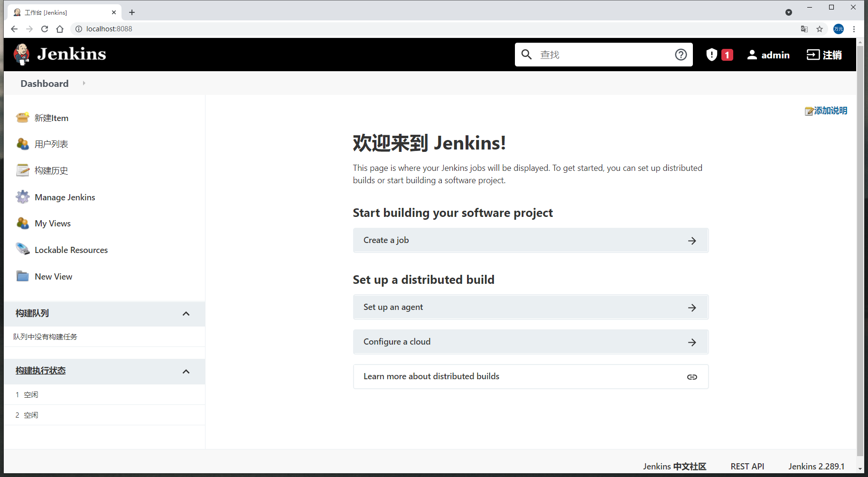Screen dimensions: 868x477
Task: Click the Jenkins 2.289.1 version link
Action: [816, 467]
